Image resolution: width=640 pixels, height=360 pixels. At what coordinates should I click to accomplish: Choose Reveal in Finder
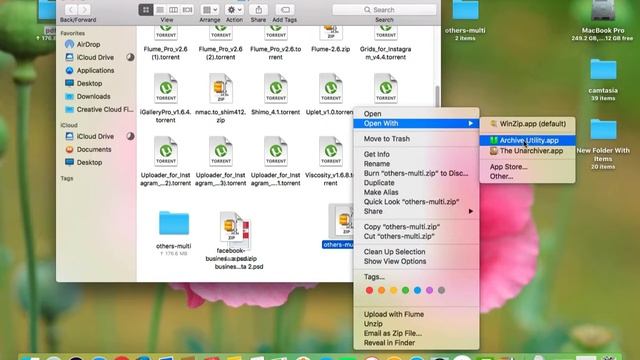[416, 343]
